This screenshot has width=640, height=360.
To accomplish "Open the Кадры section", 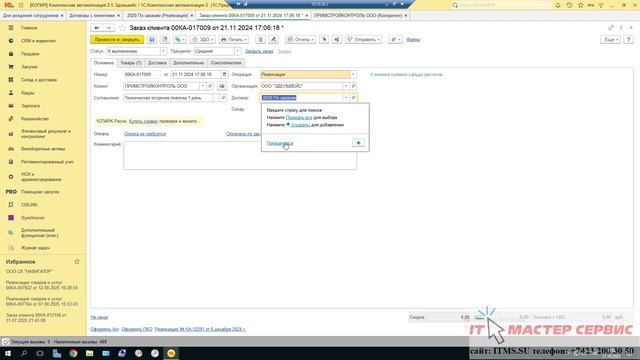I will point(28,93).
